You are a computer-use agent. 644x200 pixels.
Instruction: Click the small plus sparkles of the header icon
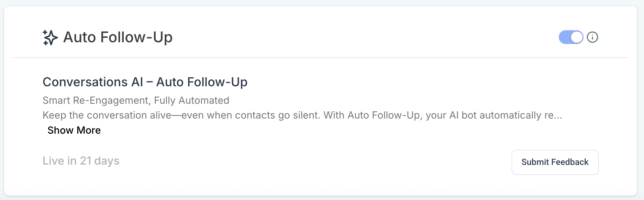45,33
